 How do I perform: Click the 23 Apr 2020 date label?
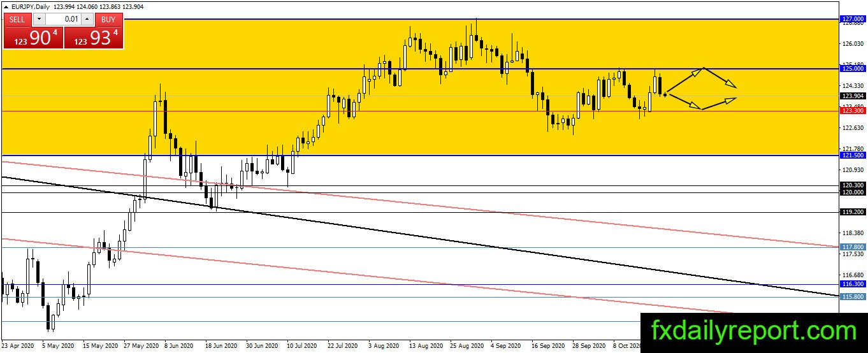point(18,346)
